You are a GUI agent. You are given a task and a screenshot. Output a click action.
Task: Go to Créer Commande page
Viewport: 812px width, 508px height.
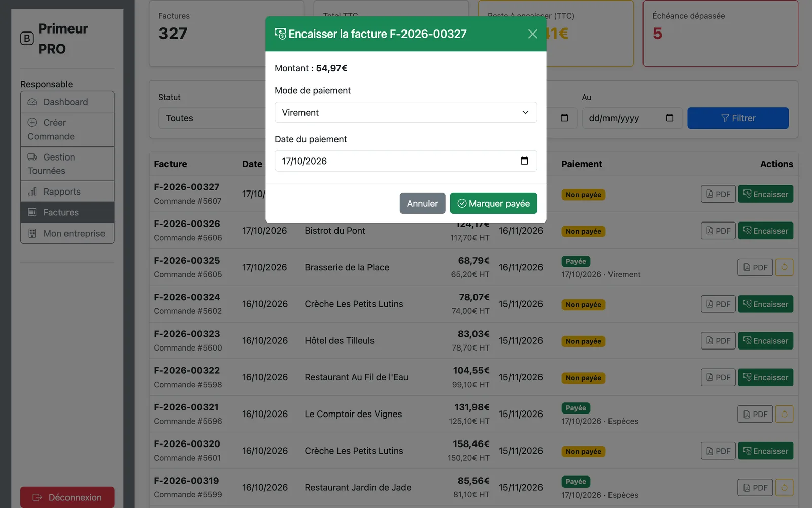67,130
